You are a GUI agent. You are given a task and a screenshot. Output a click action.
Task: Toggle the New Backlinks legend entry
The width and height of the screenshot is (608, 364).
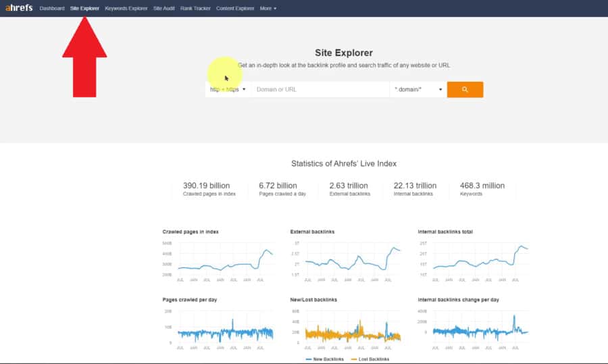coord(324,359)
